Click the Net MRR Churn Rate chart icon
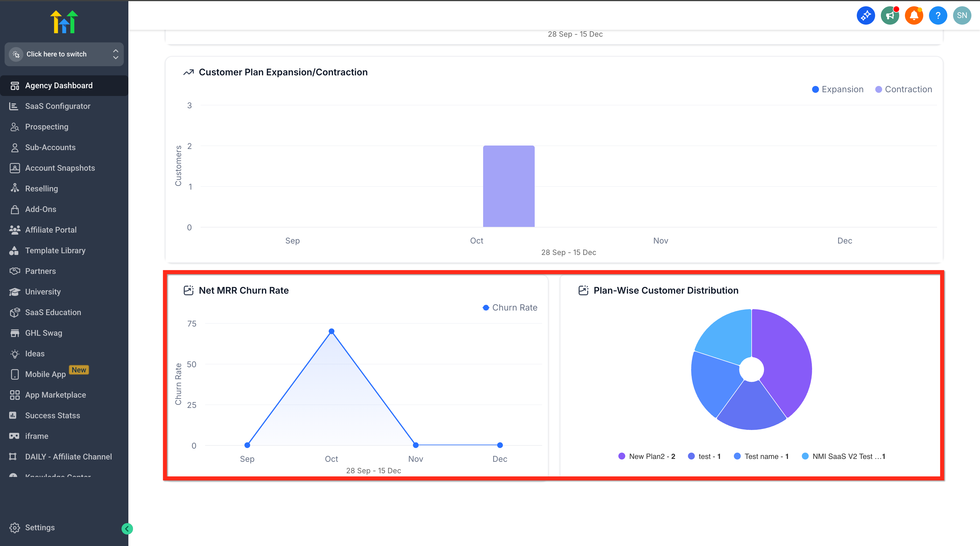The width and height of the screenshot is (980, 546). 189,290
